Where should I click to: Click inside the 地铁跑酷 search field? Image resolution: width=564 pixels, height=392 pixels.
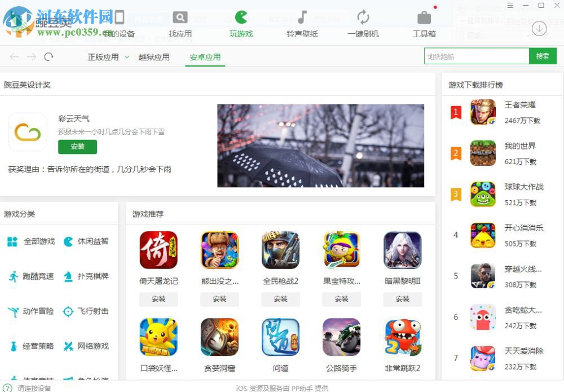pos(477,56)
